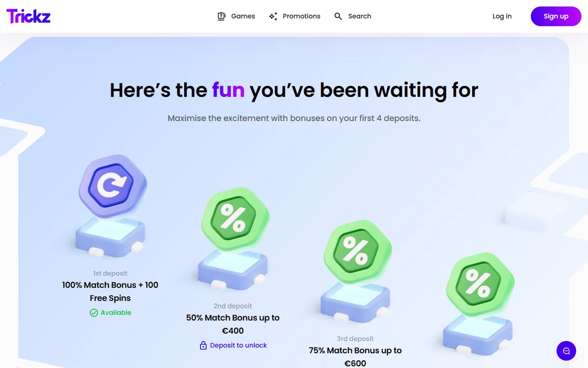Open the Promotions menu item
The width and height of the screenshot is (588, 368).
294,16
